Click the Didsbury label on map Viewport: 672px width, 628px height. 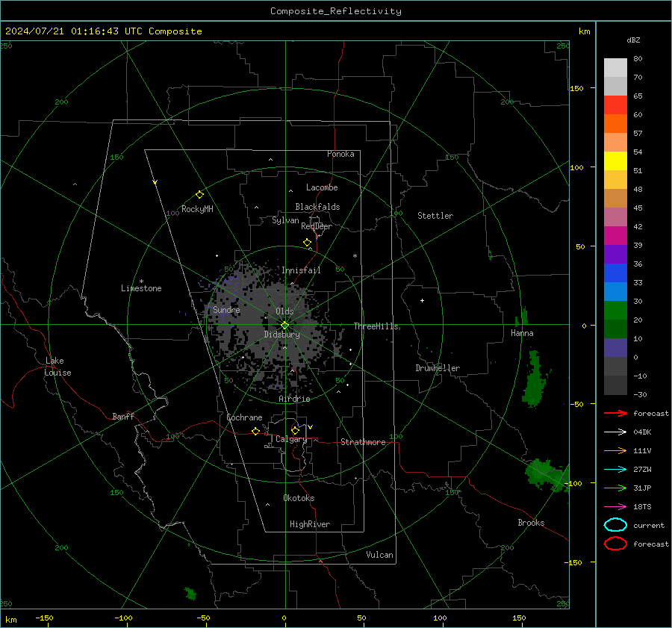(x=281, y=335)
